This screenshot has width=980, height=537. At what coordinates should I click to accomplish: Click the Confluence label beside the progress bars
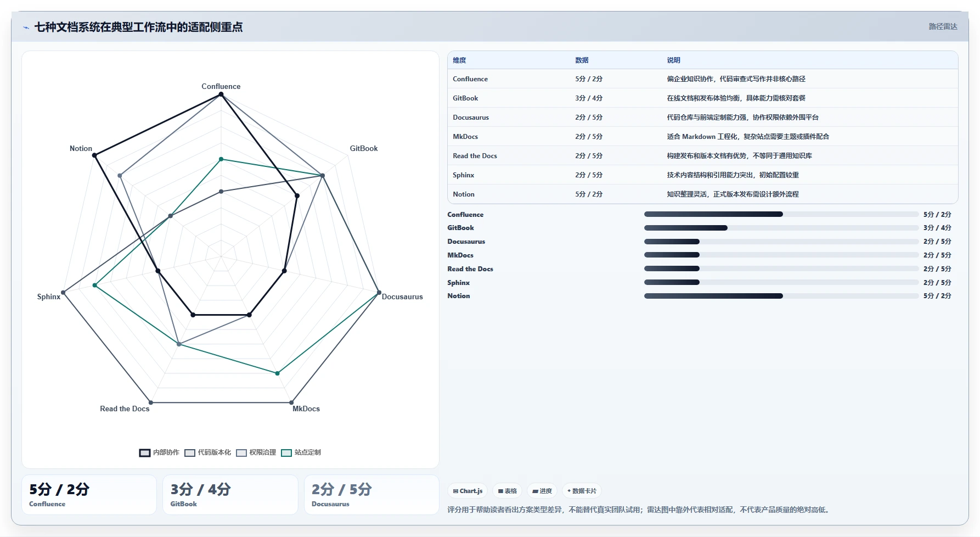[465, 215]
